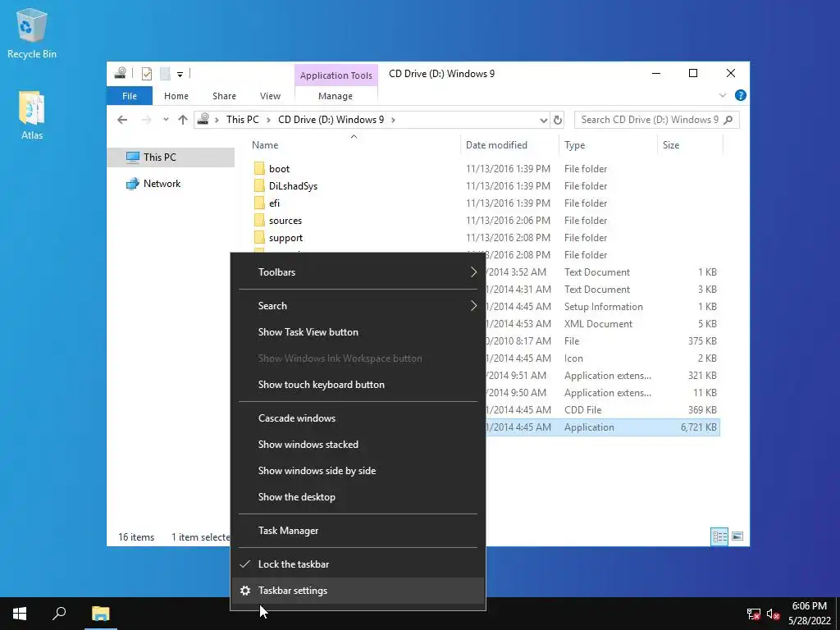
Task: Click the Setup Information type cell
Action: pos(603,307)
